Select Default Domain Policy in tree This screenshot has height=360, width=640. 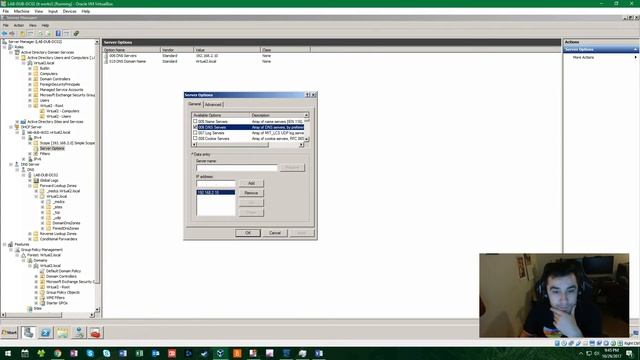(x=63, y=271)
